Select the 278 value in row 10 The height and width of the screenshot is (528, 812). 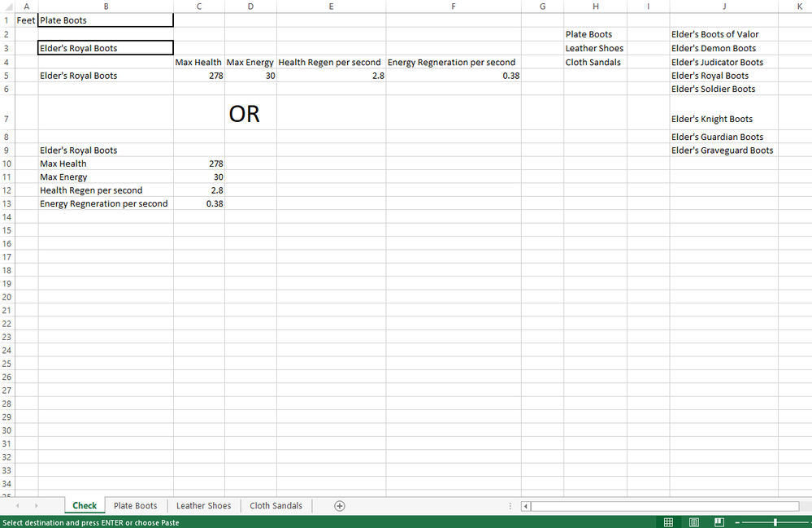point(199,164)
